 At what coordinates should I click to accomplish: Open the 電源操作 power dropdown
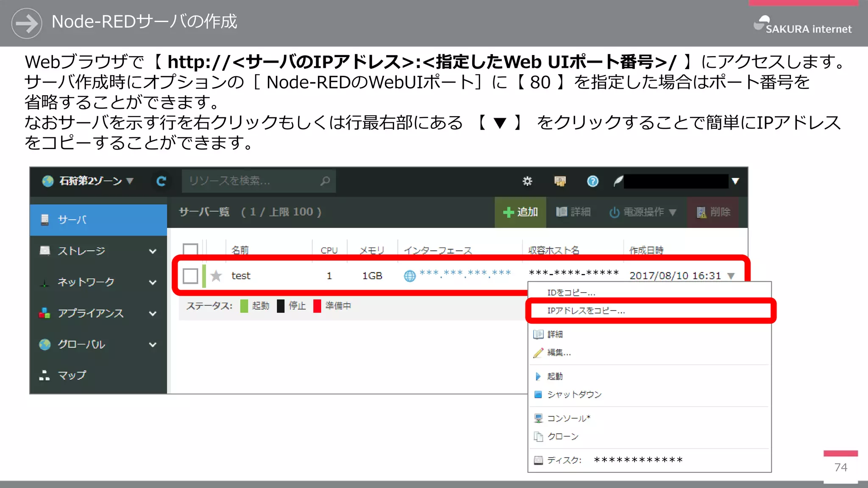pyautogui.click(x=643, y=212)
